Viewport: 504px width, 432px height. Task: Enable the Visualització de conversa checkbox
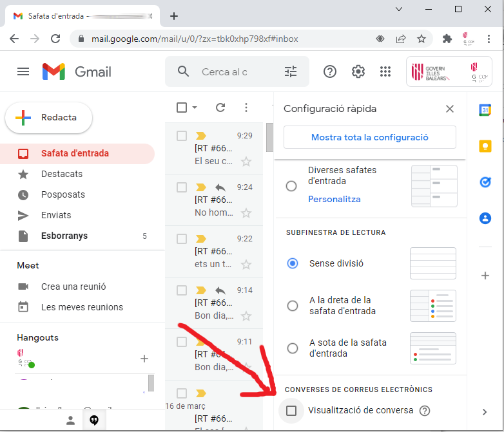tap(291, 411)
